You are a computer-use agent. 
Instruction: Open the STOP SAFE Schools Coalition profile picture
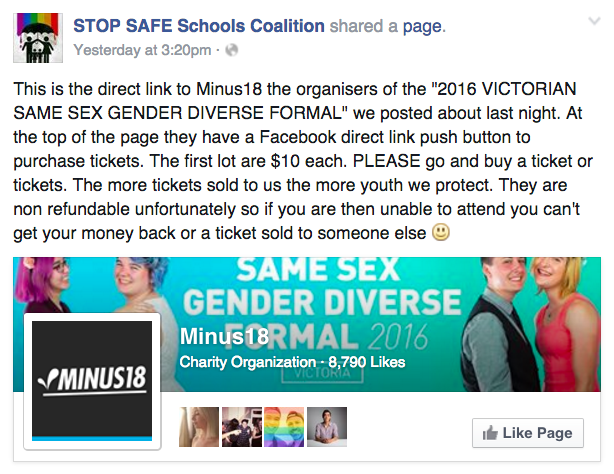pyautogui.click(x=38, y=38)
